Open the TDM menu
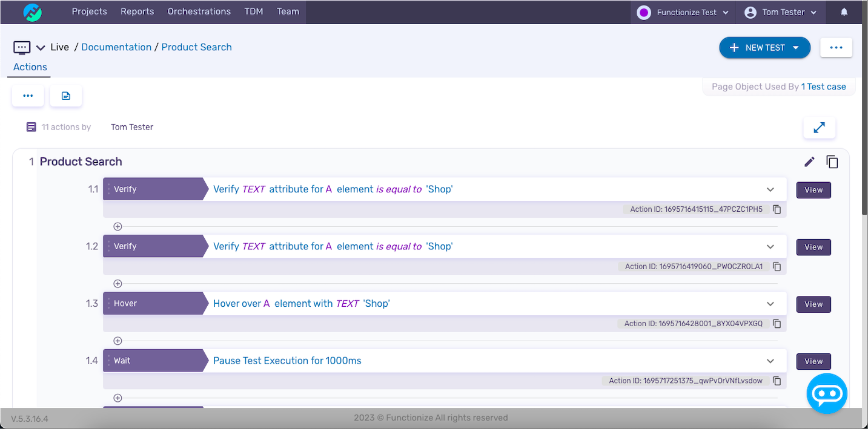 click(x=254, y=11)
